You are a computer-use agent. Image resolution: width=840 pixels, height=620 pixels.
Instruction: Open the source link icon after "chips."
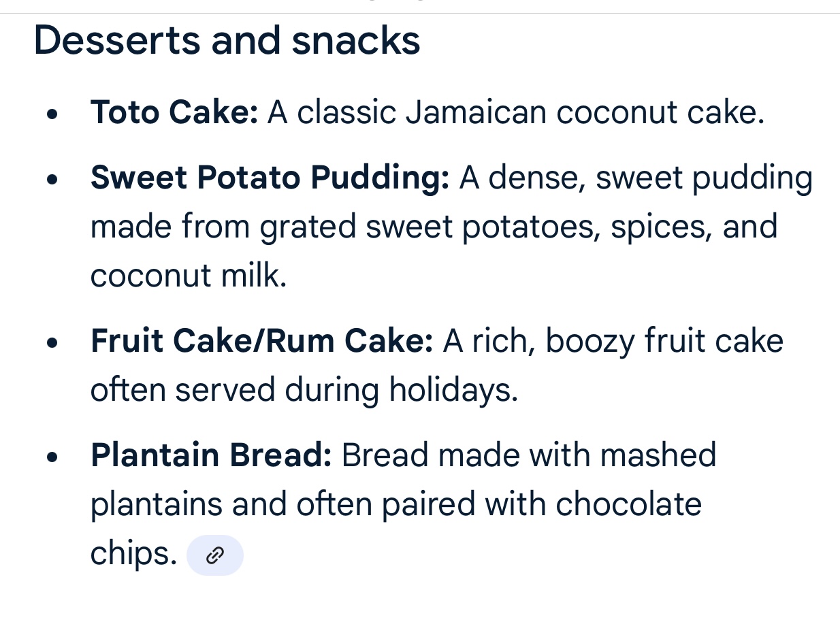214,555
